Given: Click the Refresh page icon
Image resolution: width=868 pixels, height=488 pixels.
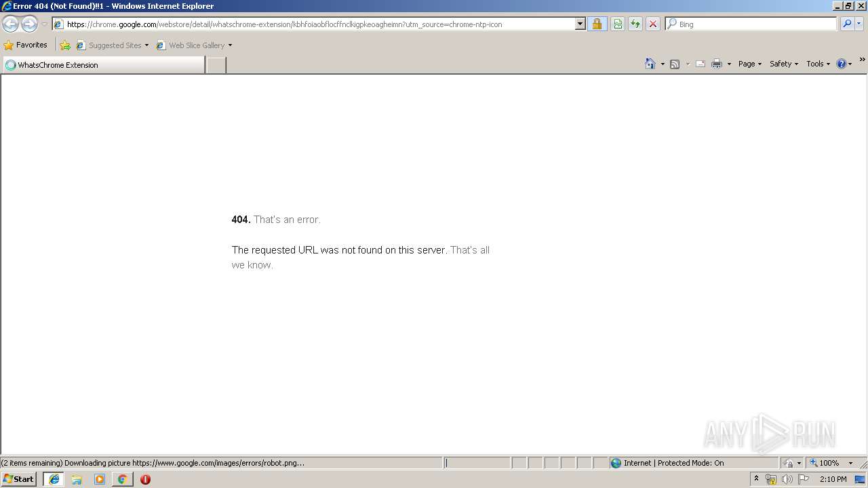Looking at the screenshot, I should coord(635,24).
